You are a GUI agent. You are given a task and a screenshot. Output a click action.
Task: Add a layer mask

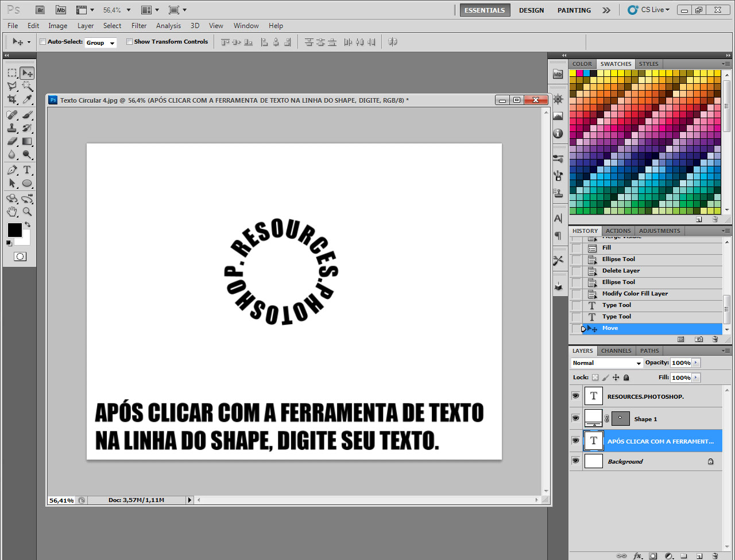coord(653,555)
